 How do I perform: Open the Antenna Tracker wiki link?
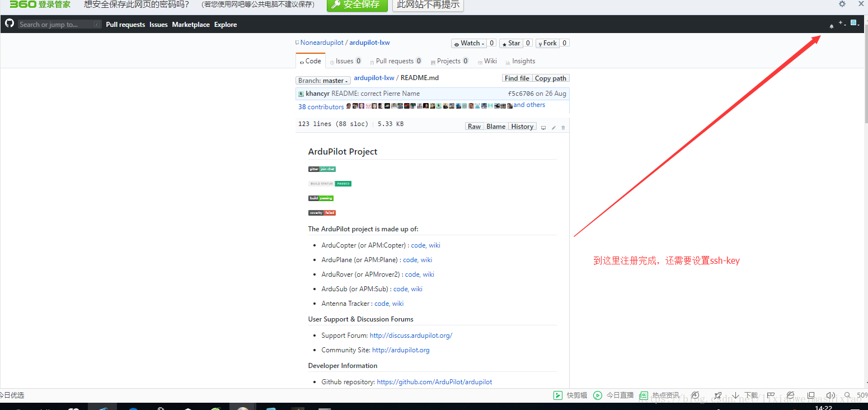pos(398,304)
